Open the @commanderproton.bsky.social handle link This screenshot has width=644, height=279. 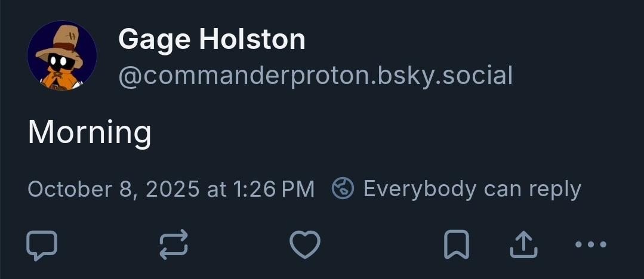(x=315, y=76)
